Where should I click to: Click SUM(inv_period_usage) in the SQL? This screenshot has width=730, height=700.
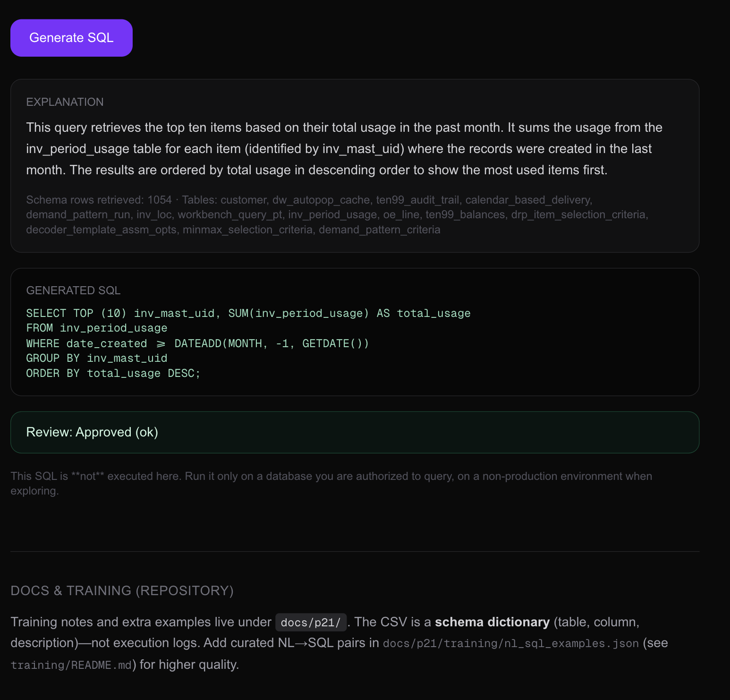pyautogui.click(x=298, y=314)
